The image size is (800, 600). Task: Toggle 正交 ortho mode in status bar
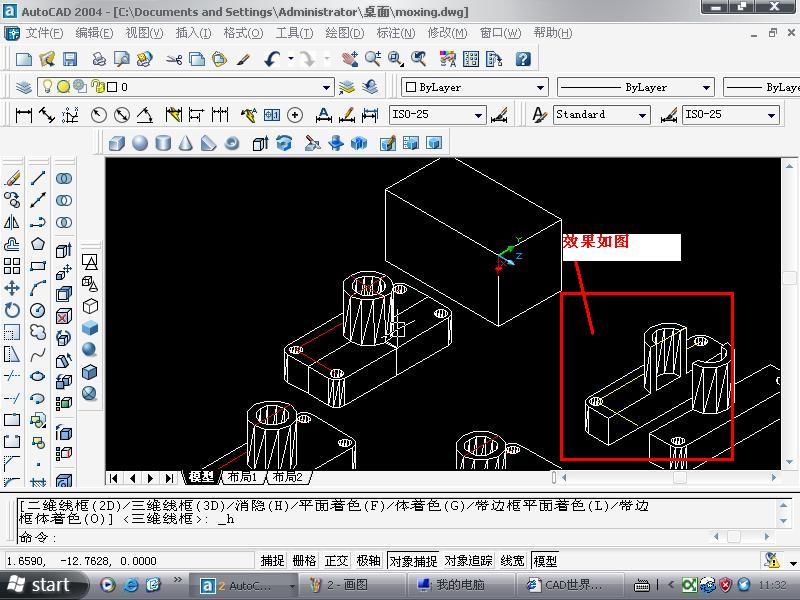(x=337, y=561)
